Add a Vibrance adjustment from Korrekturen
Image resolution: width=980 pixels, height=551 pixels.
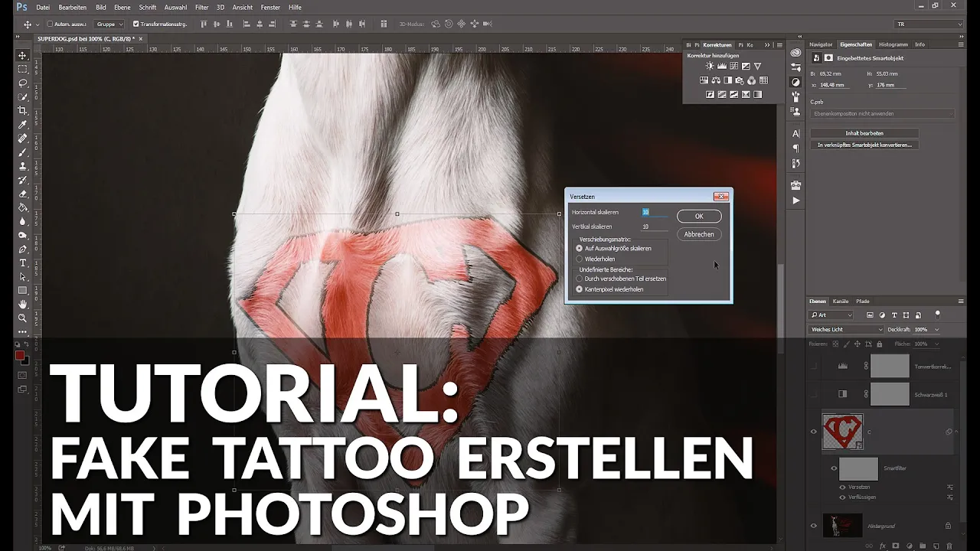[x=757, y=67]
